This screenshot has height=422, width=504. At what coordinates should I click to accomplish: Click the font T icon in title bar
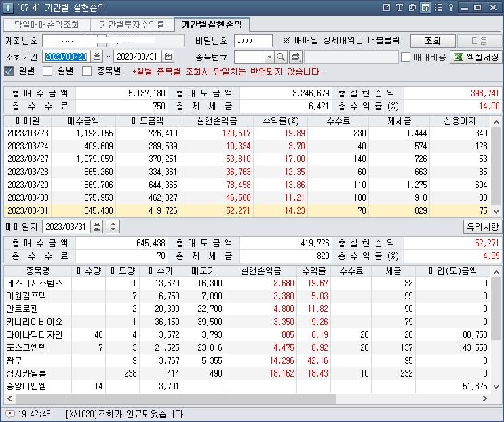point(400,7)
